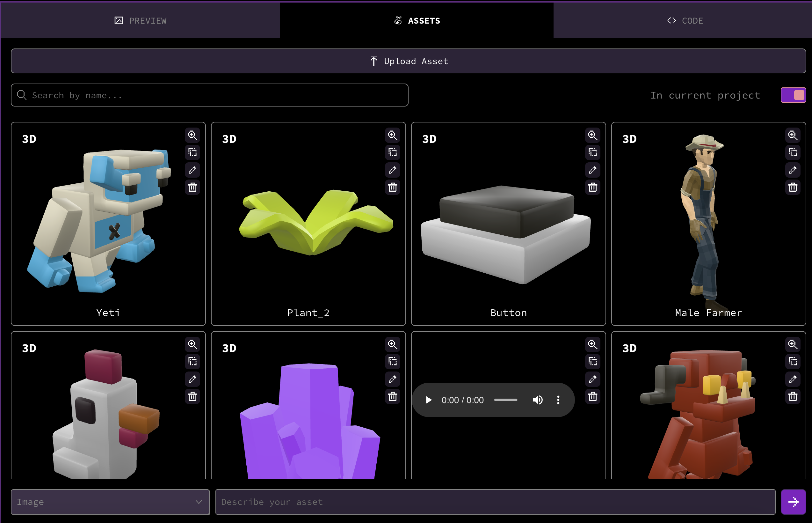812x523 pixels.
Task: Click the Upload Asset button
Action: click(408, 61)
